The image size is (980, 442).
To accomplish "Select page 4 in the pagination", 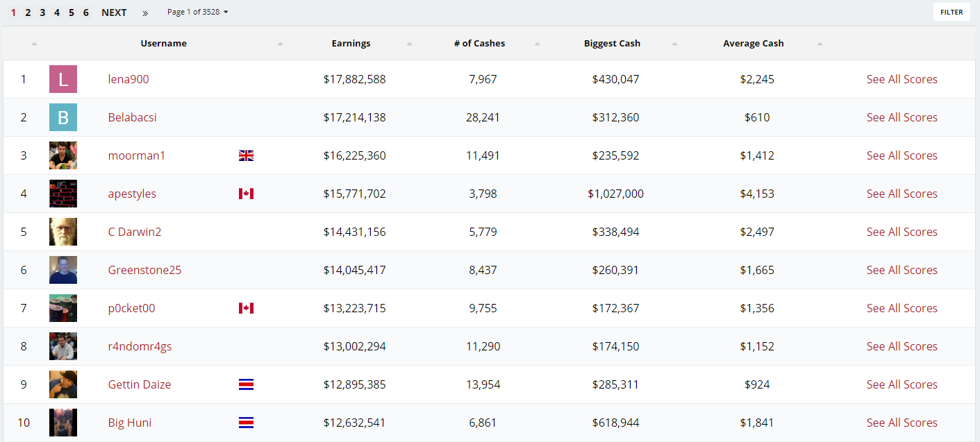I will (57, 12).
